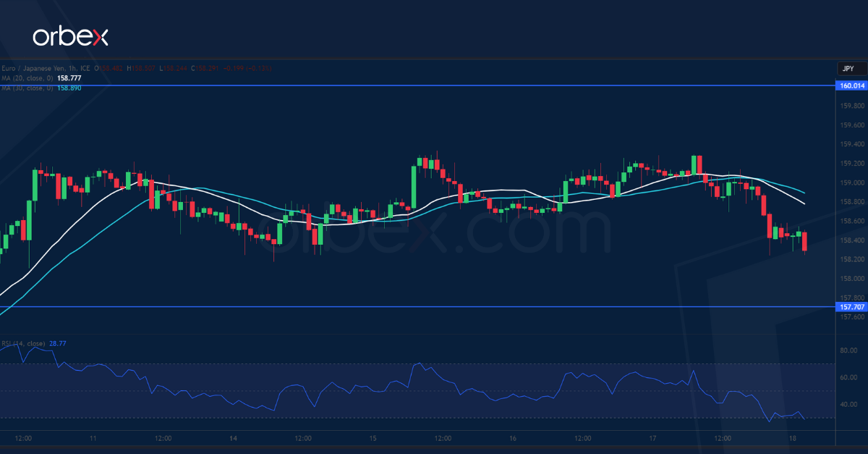Screen dimensions: 868x454
Task: Click the RSI (14, close) indicator label
Action: point(25,342)
